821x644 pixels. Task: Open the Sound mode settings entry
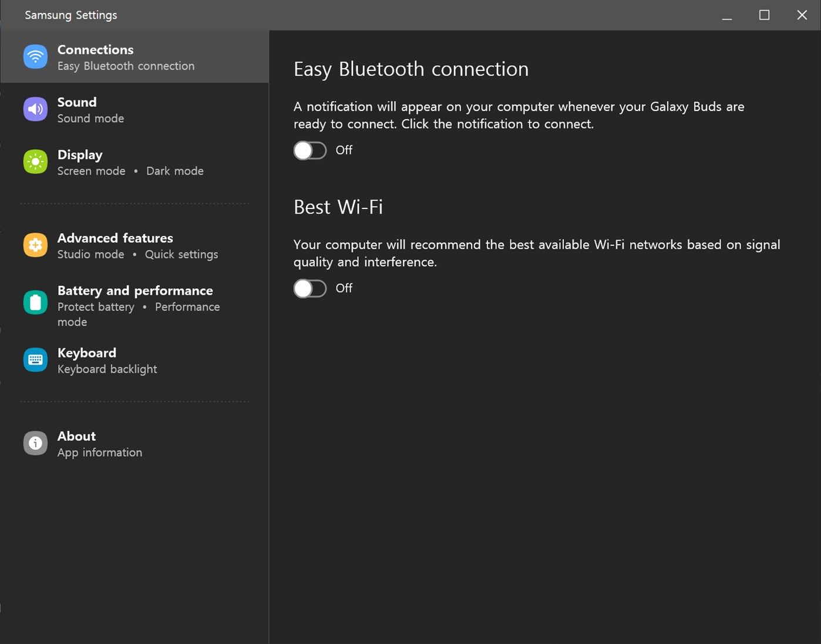click(x=90, y=119)
